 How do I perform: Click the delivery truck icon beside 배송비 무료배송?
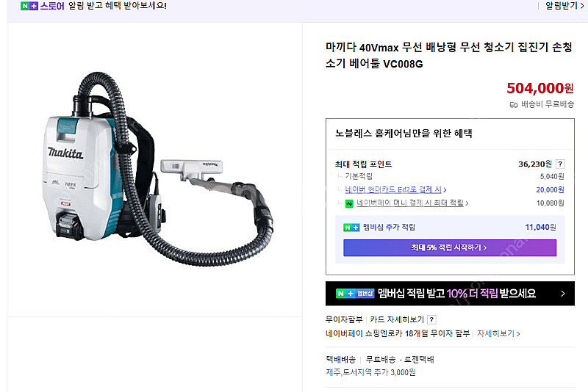pos(513,105)
